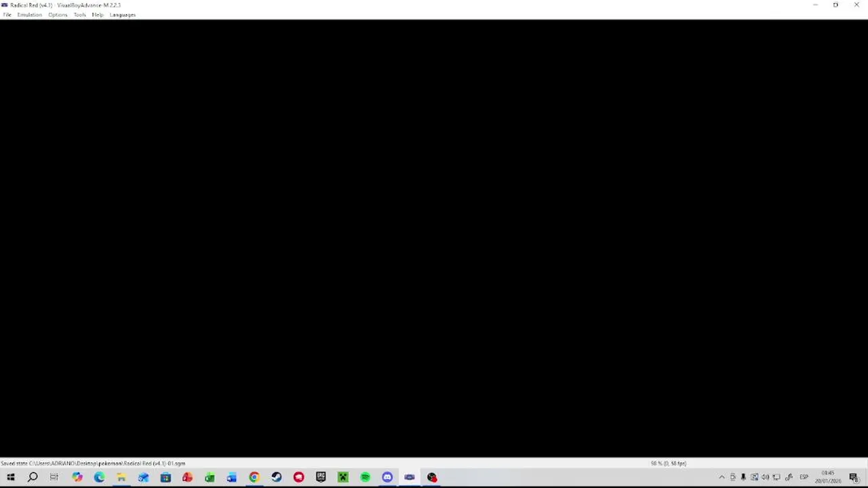868x488 pixels.
Task: Open the Emulation menu
Action: coord(29,14)
